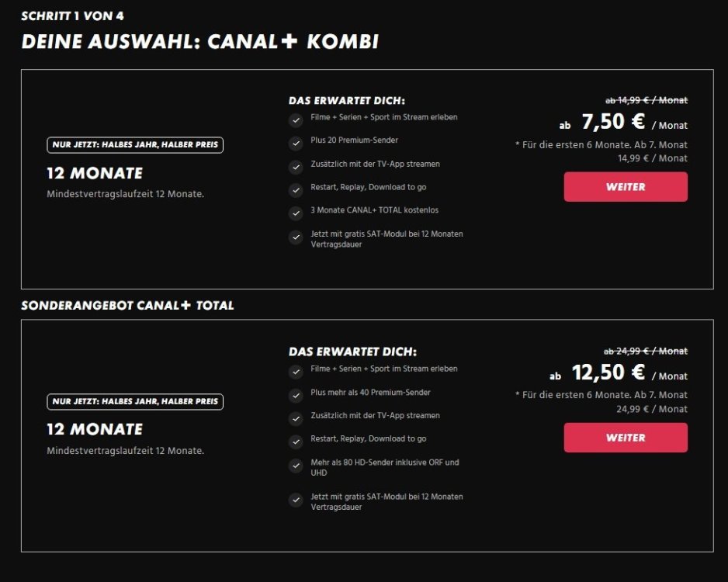Click checkmark icon next to '3 Monate CANAL+ TOTAL kostenlos'

pyautogui.click(x=296, y=213)
